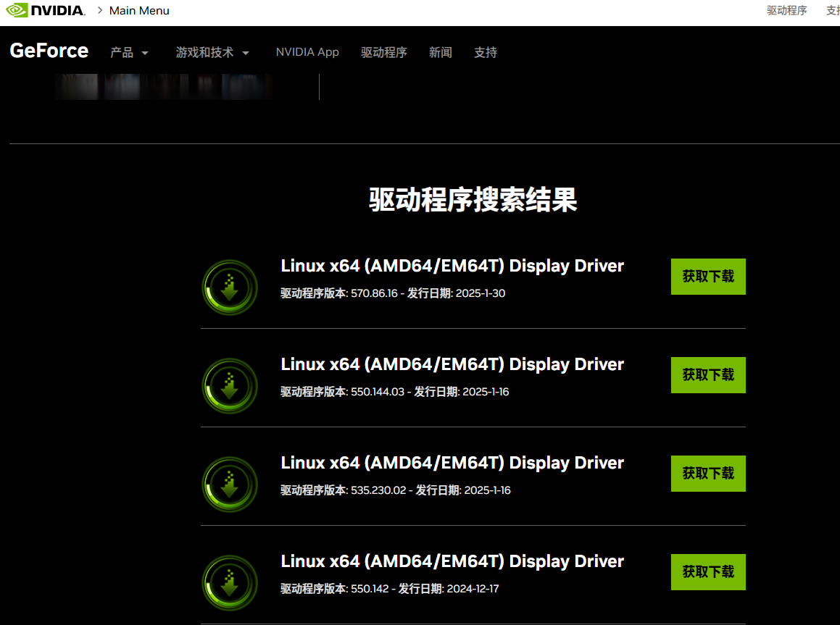
Task: Select text 驱动程序版本: 535.230.02 - 发行日期: 2025-1-16
Action: click(x=395, y=490)
